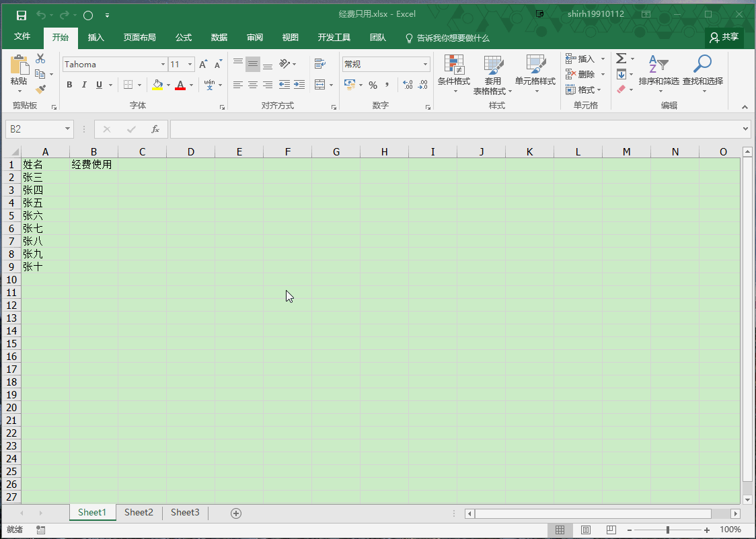Switch to the 视图 tab
The height and width of the screenshot is (539, 756).
291,38
